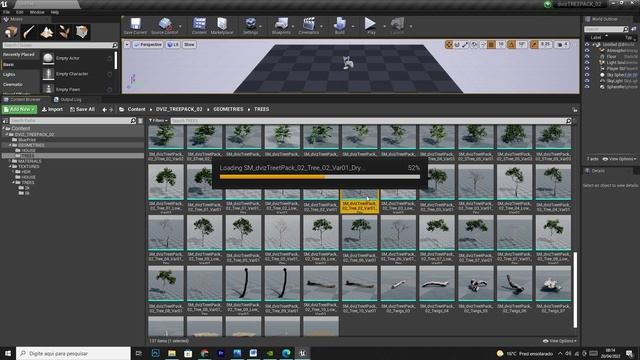Screen dimensions: 640x360
Task: Open the Show flags dropdown
Action: (x=189, y=44)
